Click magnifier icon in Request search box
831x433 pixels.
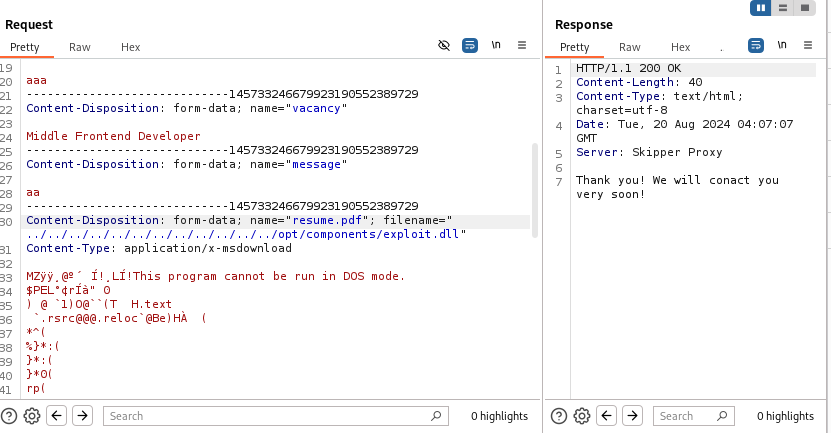[436, 416]
